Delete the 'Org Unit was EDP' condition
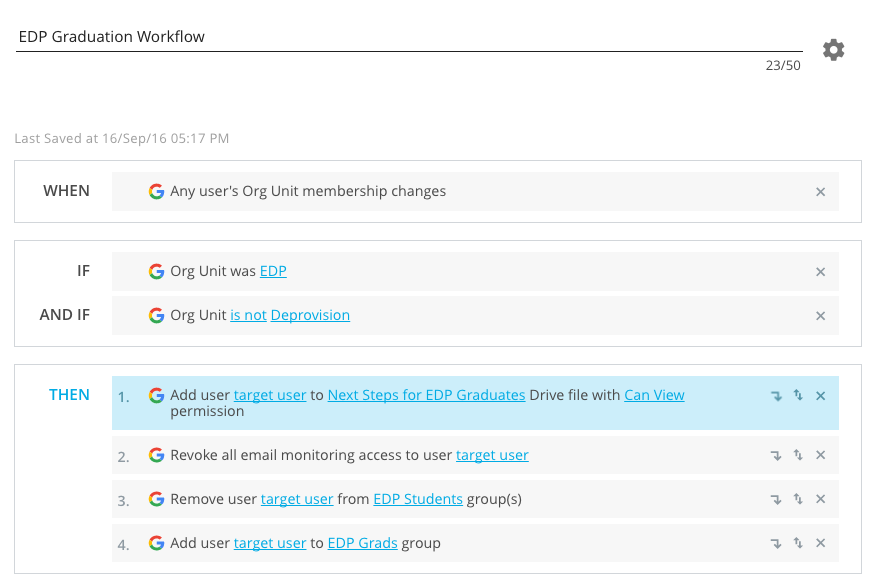 [x=820, y=272]
